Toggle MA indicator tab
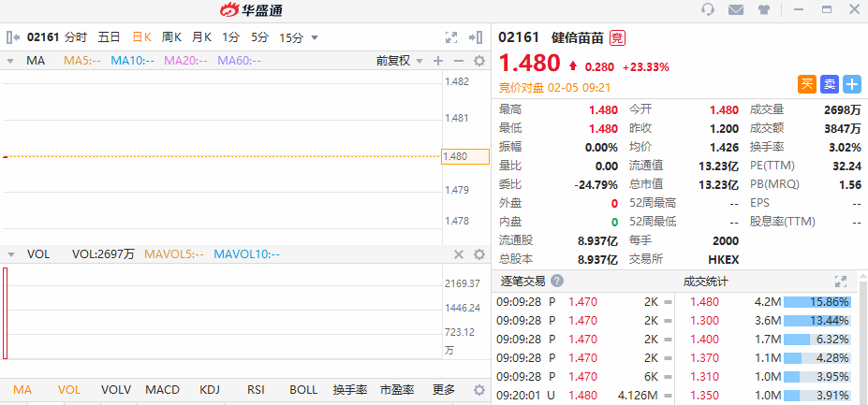The height and width of the screenshot is (405, 868). pyautogui.click(x=22, y=389)
